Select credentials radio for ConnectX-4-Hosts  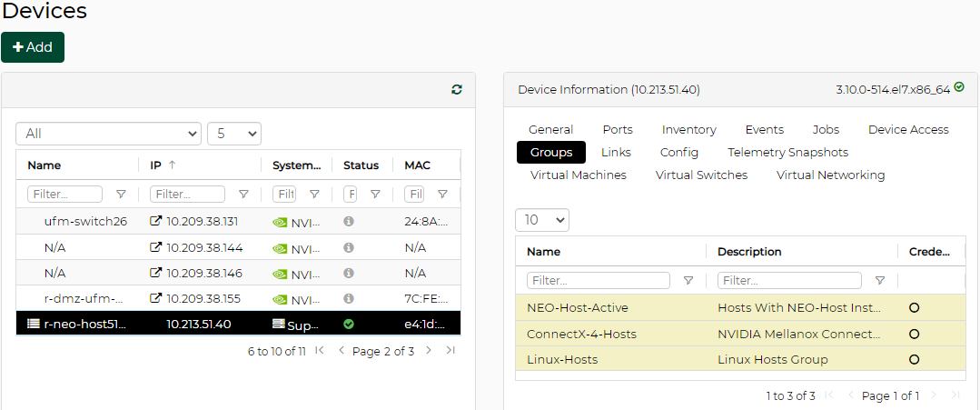(x=914, y=334)
